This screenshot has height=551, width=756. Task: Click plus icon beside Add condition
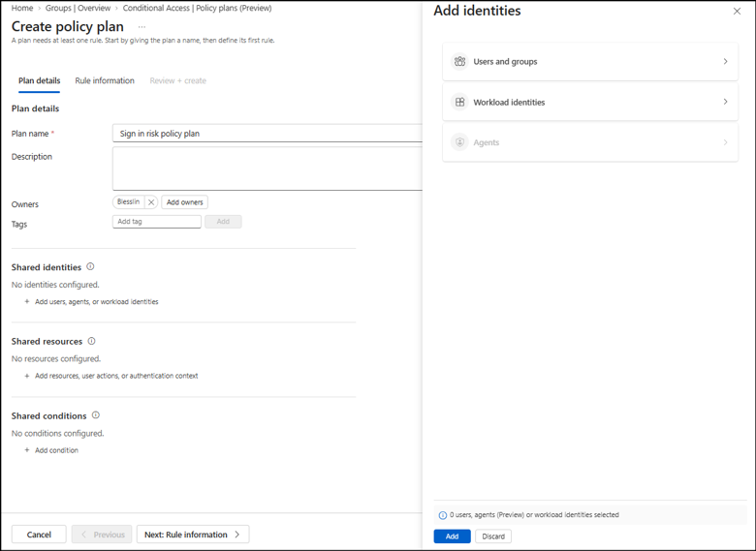27,450
